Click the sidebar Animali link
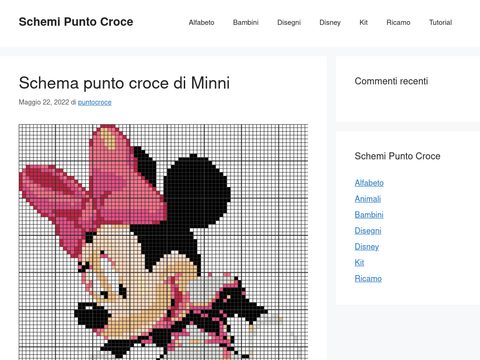Image resolution: width=480 pixels, height=360 pixels. (368, 199)
